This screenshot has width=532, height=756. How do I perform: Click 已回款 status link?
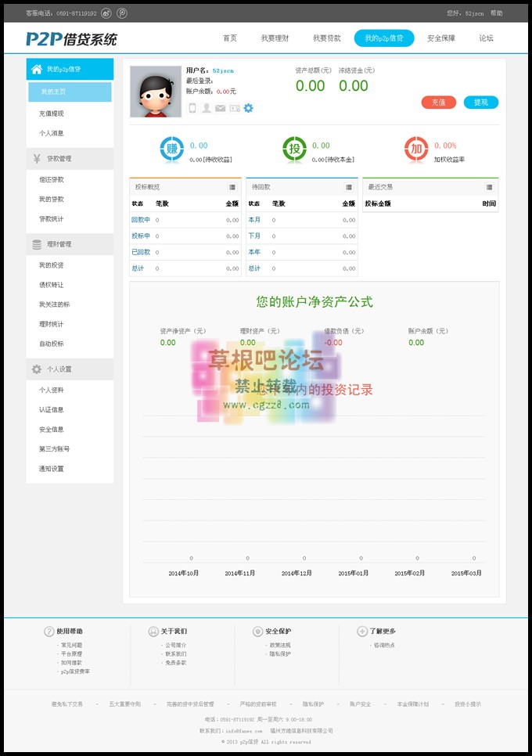point(141,252)
